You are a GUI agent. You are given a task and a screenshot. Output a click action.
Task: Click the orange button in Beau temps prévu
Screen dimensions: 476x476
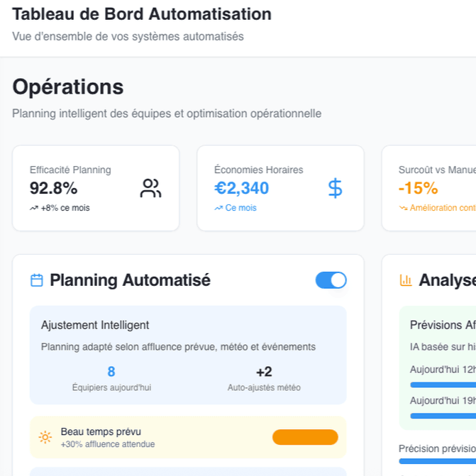point(305,437)
